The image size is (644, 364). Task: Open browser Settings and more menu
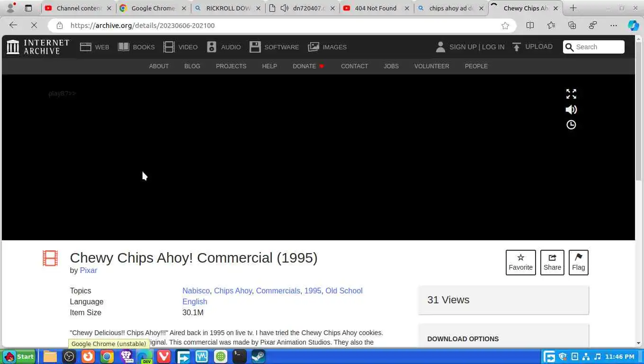[614, 26]
